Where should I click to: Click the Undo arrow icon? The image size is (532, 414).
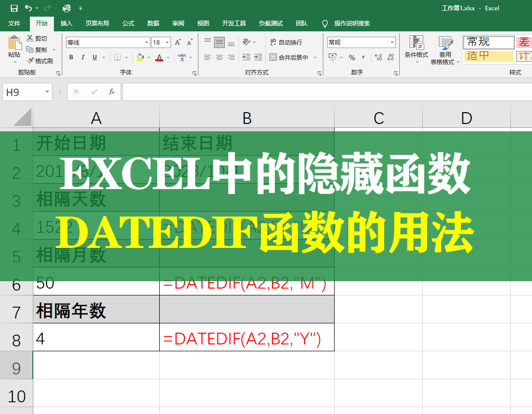[28, 8]
